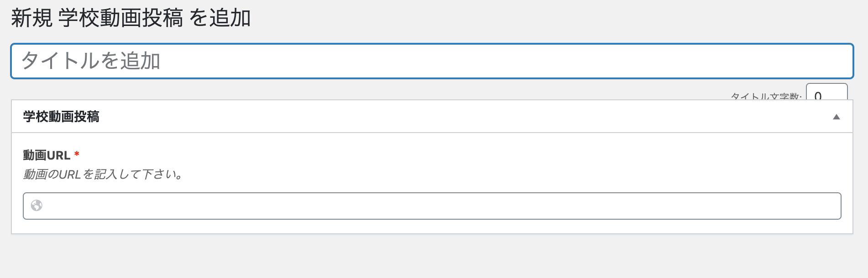Collapse the 学校動画投稿 panel with triangle arrow
The height and width of the screenshot is (278, 868).
[x=836, y=117]
